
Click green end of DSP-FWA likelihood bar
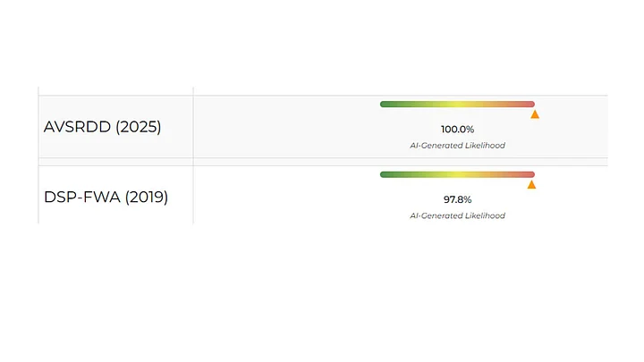tap(388, 174)
